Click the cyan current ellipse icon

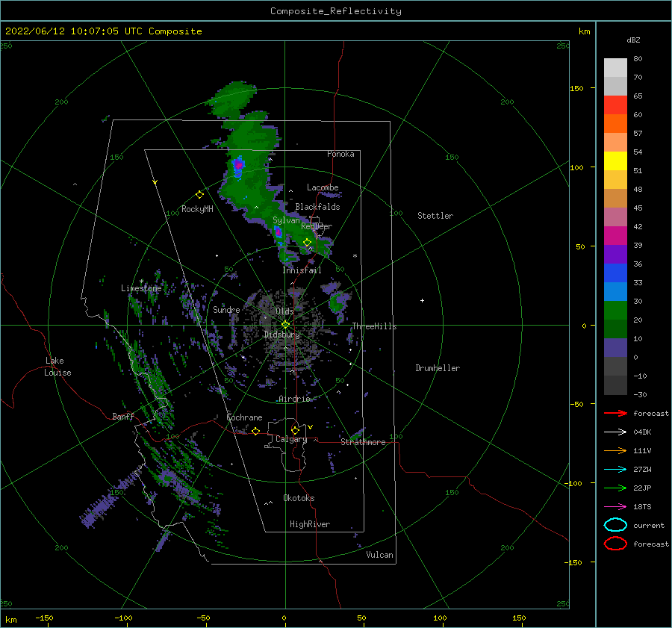click(x=615, y=525)
